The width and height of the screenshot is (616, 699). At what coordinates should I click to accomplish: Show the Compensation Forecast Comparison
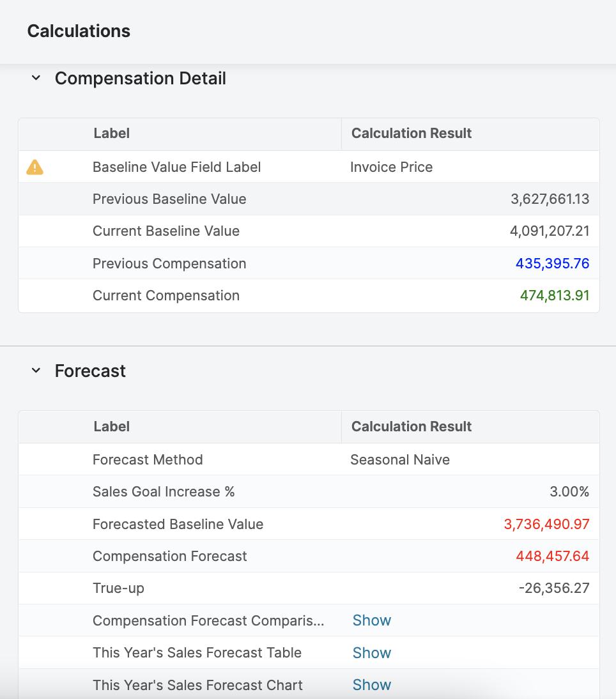tap(371, 620)
